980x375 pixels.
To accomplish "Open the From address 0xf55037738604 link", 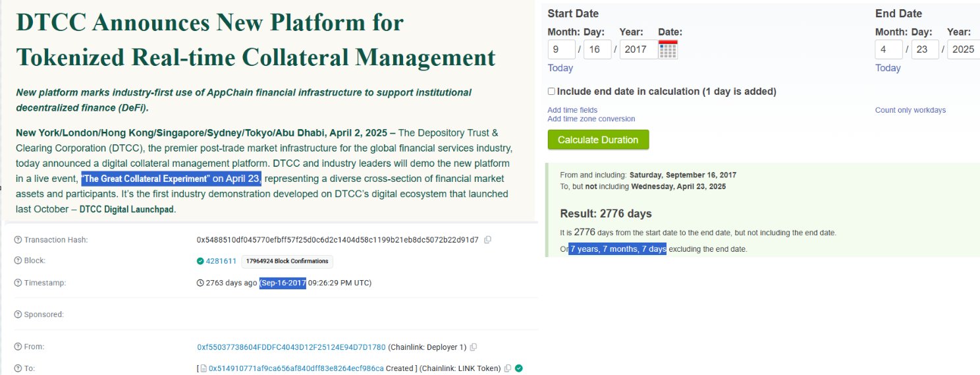I will 291,347.
